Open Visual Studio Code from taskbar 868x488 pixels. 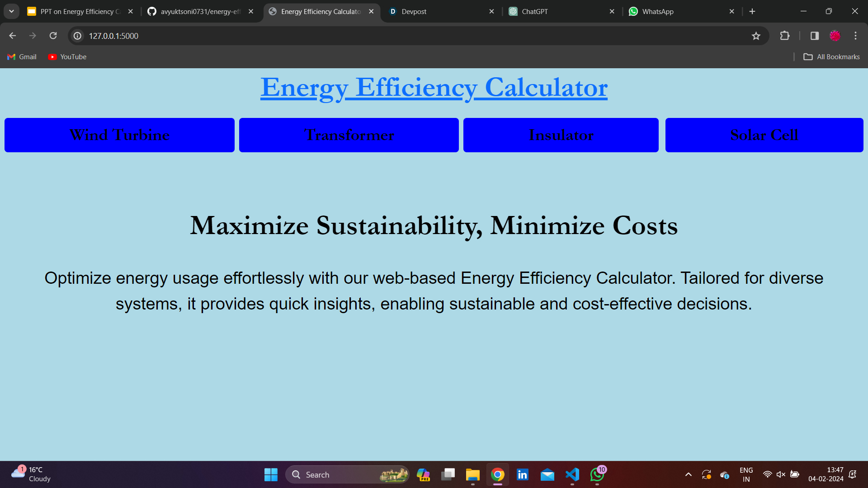click(x=572, y=474)
